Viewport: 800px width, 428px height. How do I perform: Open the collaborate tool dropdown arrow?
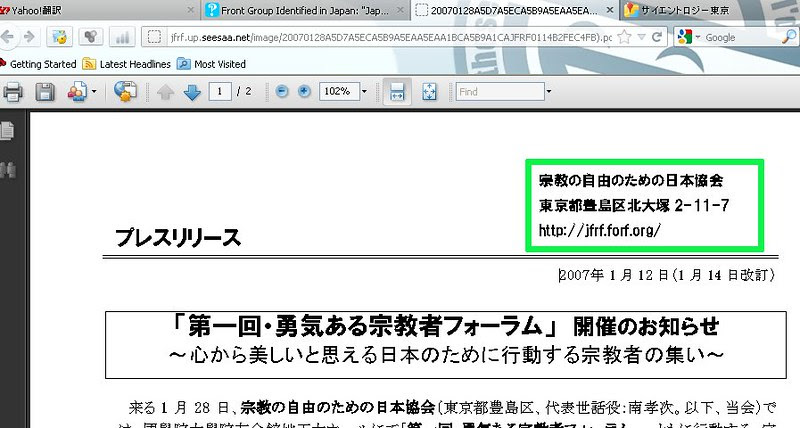94,92
